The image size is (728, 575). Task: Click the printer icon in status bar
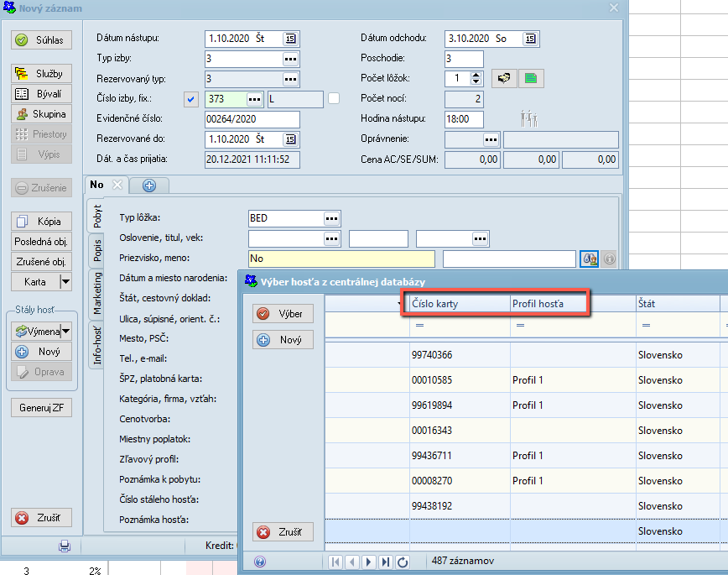pos(65,546)
